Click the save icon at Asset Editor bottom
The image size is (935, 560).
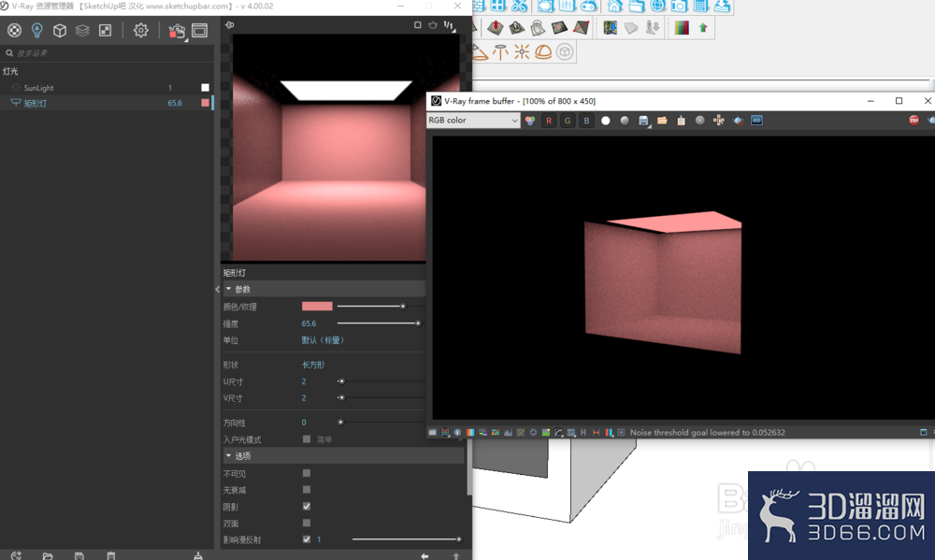(x=79, y=556)
